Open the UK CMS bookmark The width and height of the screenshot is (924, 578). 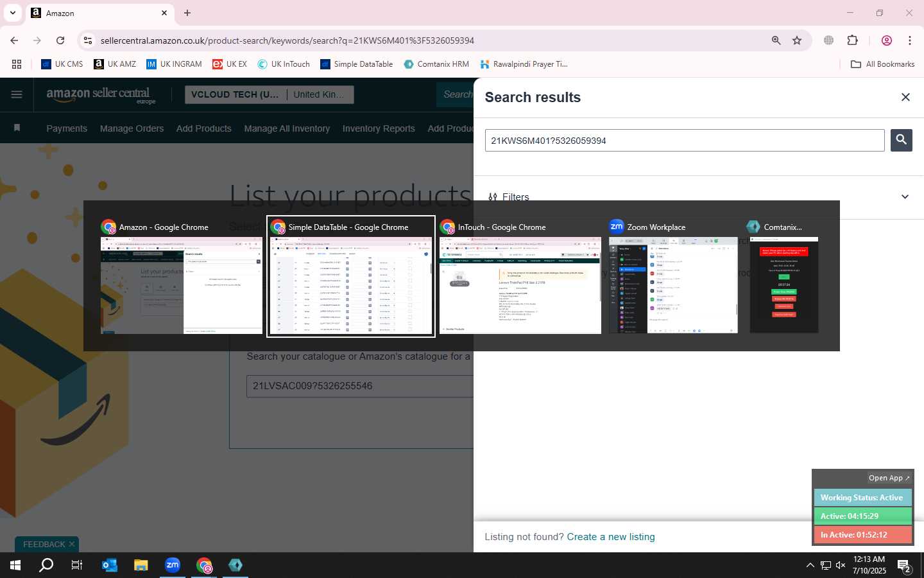(x=62, y=64)
